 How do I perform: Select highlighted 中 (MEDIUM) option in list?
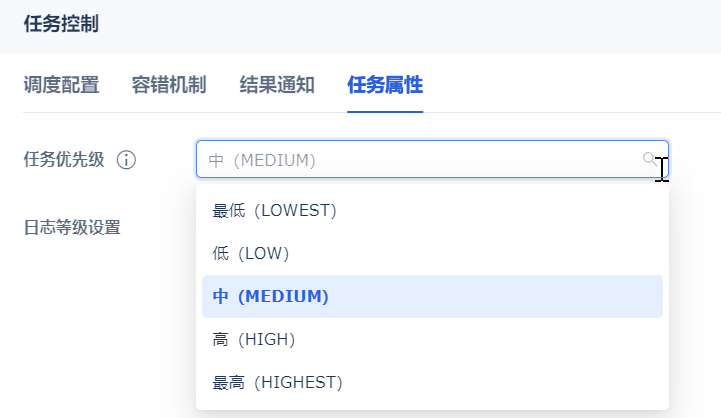pos(432,296)
